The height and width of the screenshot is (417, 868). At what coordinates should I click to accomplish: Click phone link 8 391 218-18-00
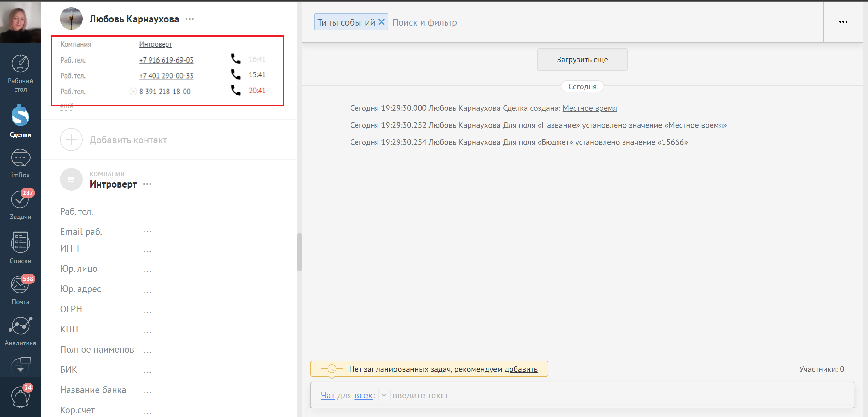pyautogui.click(x=165, y=92)
